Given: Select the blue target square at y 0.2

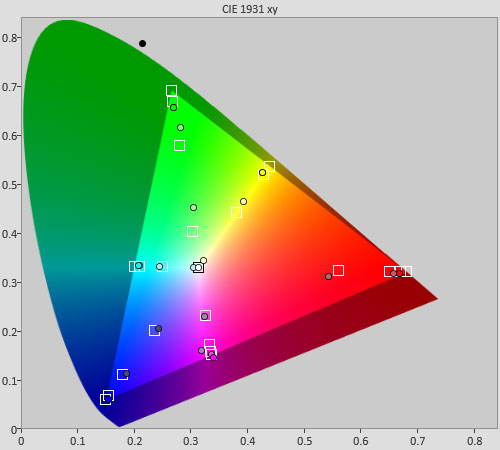Looking at the screenshot, I should 154,331.
